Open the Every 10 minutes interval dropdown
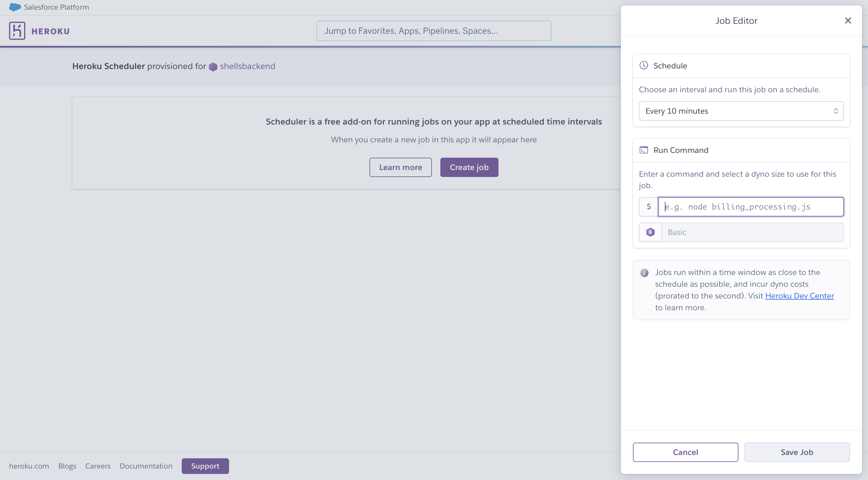The image size is (868, 480). point(741,111)
